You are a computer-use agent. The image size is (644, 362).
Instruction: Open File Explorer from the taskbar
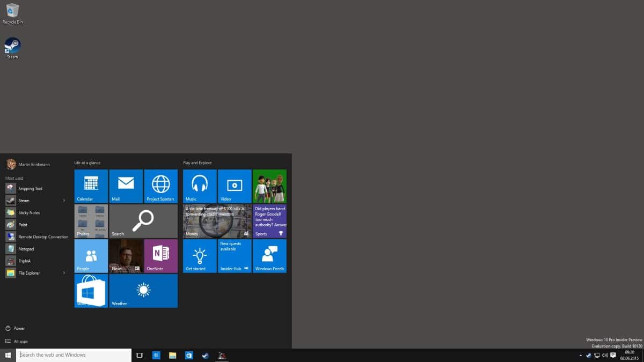tap(172, 355)
